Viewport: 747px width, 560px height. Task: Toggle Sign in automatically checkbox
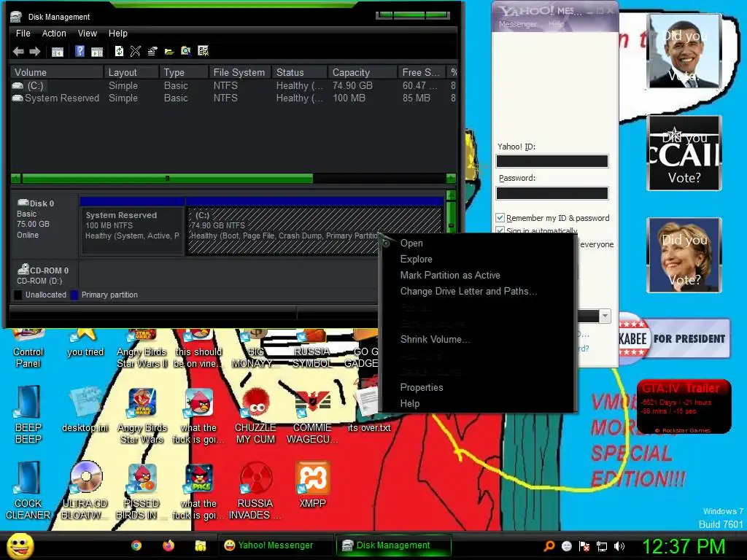coord(500,230)
